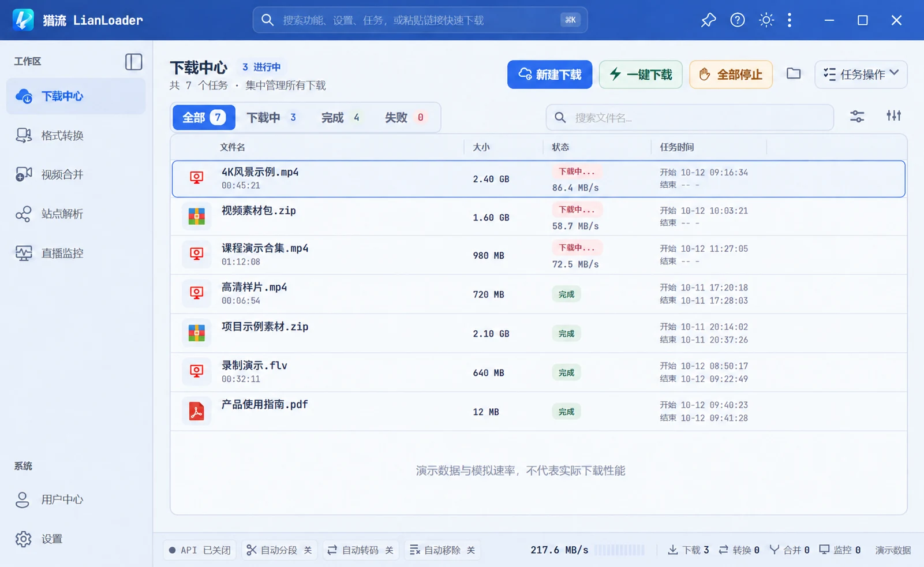Screen dimensions: 924x567
Task: Click the 文件名 column header
Action: pyautogui.click(x=232, y=147)
